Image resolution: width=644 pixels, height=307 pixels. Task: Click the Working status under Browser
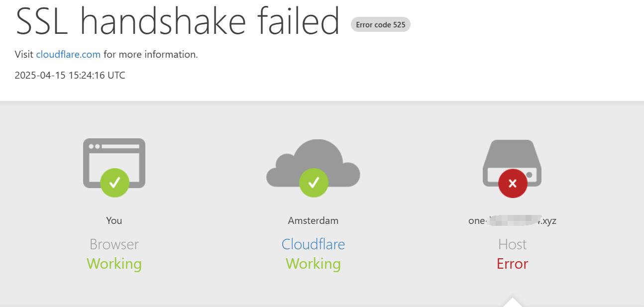(114, 264)
